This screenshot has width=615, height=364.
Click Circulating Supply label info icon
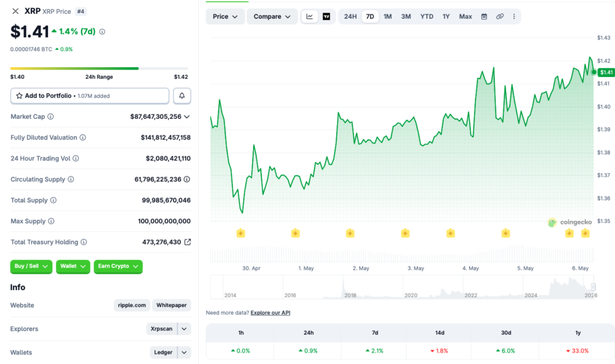[x=71, y=179]
